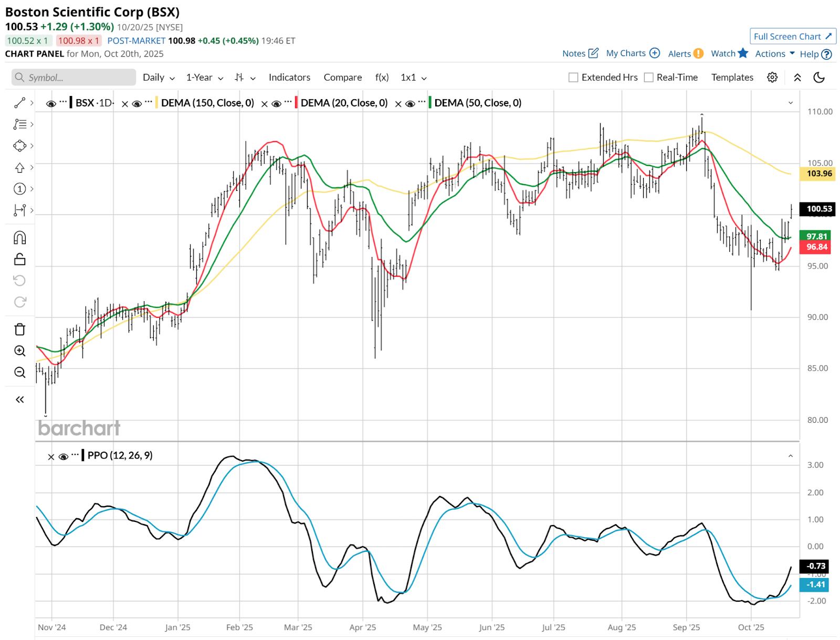Open the 1x1 chart layout dropdown
Image resolution: width=840 pixels, height=640 pixels.
414,78
